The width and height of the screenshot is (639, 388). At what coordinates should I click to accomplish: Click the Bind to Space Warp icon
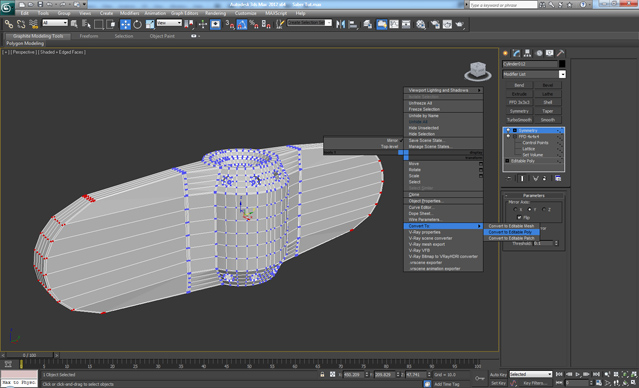(33, 24)
